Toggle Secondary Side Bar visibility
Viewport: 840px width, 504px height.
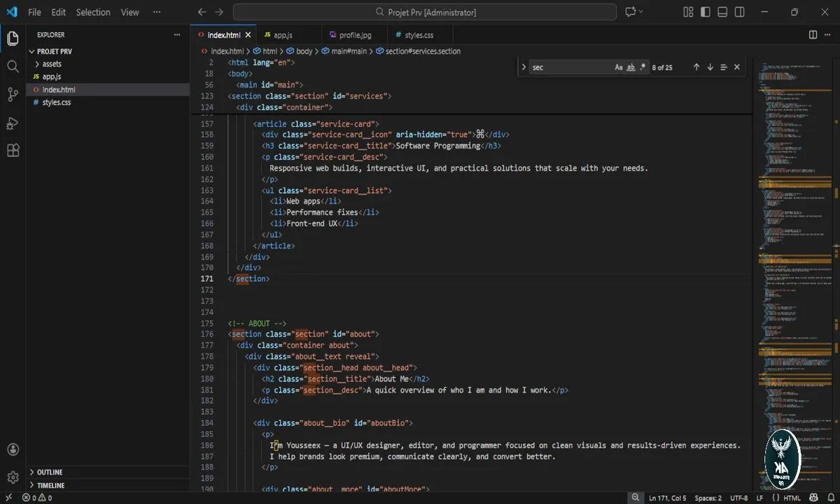[738, 12]
